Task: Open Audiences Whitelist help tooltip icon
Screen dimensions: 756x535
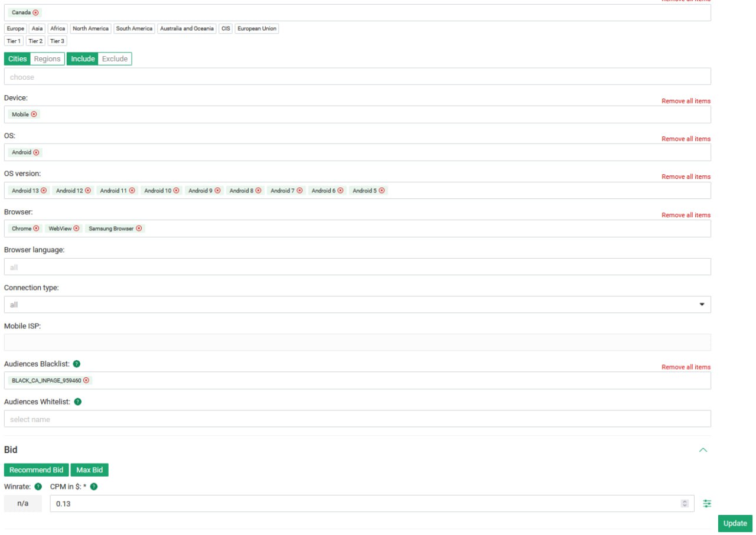Action: pos(78,402)
